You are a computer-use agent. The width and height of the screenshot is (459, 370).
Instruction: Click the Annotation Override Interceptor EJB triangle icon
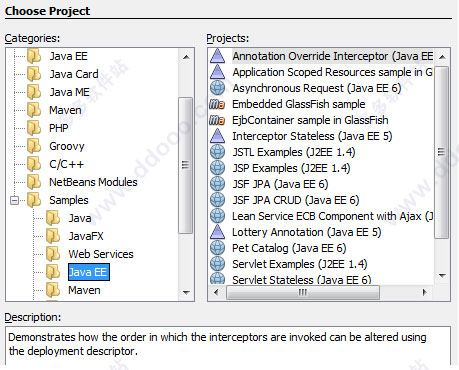coord(218,56)
